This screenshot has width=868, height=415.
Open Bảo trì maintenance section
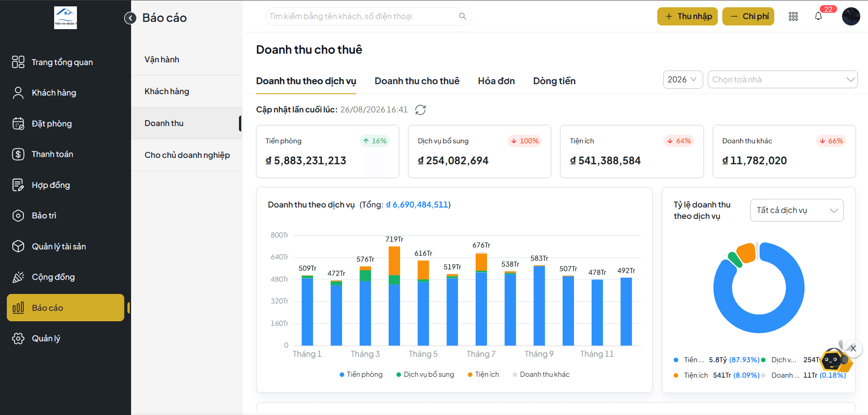[x=66, y=216]
